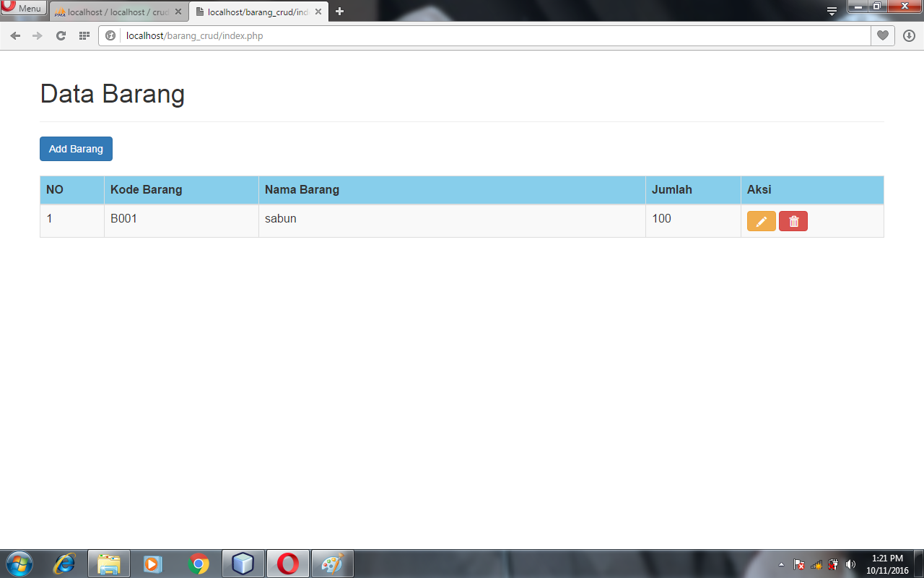Switch to the localhost crud tab
The image size is (924, 578).
click(112, 12)
